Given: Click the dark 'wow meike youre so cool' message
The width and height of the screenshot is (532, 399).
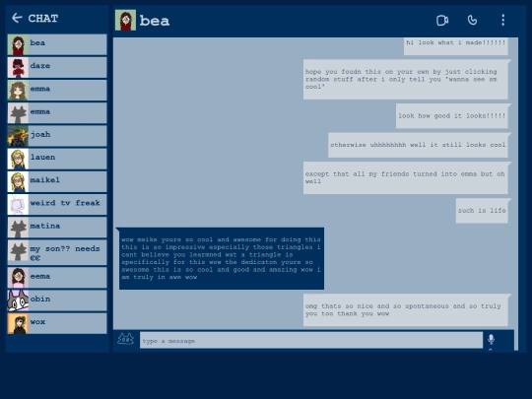Looking at the screenshot, I should tap(222, 258).
